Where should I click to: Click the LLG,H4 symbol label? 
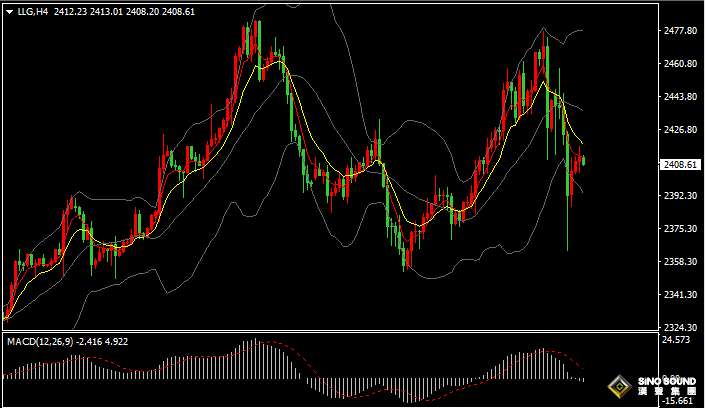point(32,11)
